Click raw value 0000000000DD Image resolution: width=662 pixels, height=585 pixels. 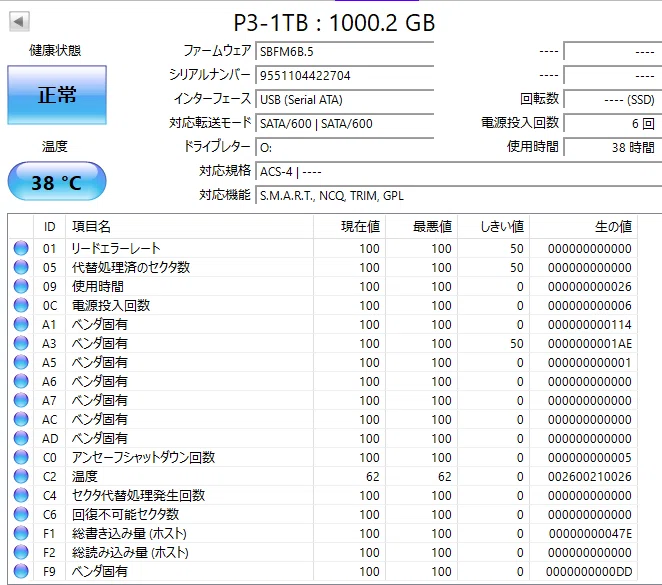[589, 571]
